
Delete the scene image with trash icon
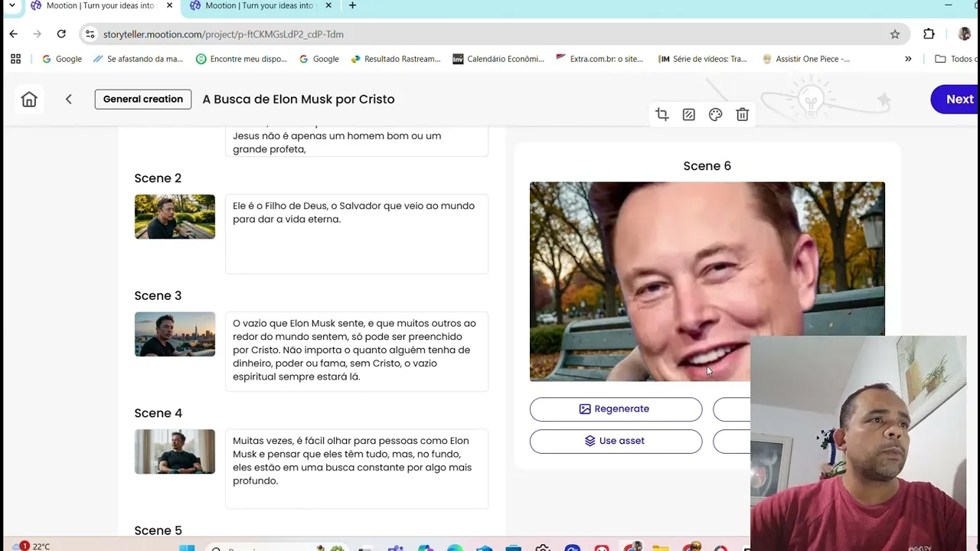[x=743, y=115]
